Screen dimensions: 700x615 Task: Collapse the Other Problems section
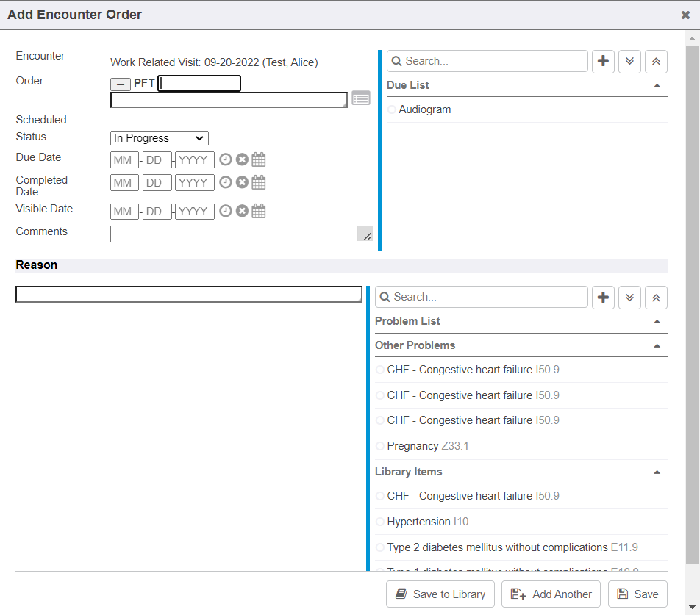(x=657, y=346)
